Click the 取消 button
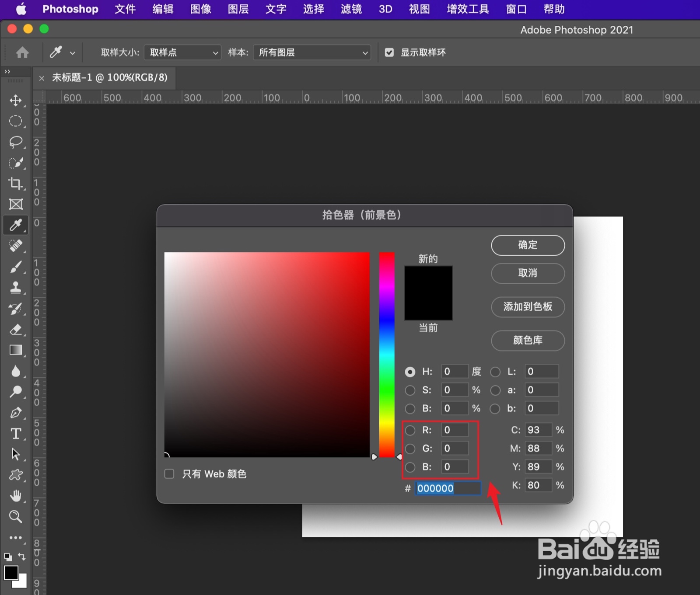 [x=528, y=273]
